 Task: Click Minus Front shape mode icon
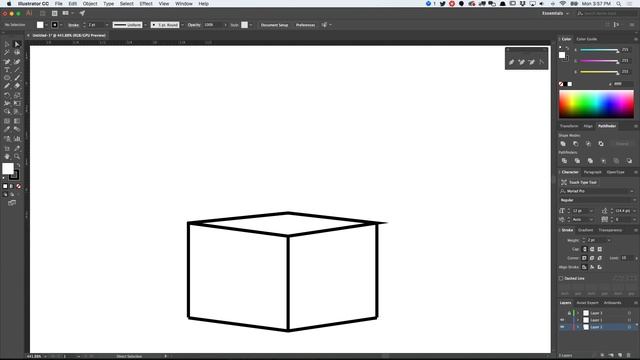pyautogui.click(x=576, y=144)
